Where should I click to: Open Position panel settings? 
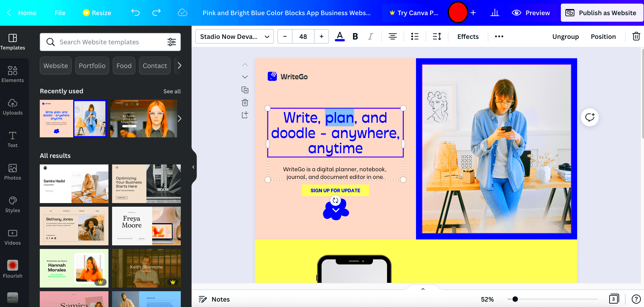coord(602,36)
